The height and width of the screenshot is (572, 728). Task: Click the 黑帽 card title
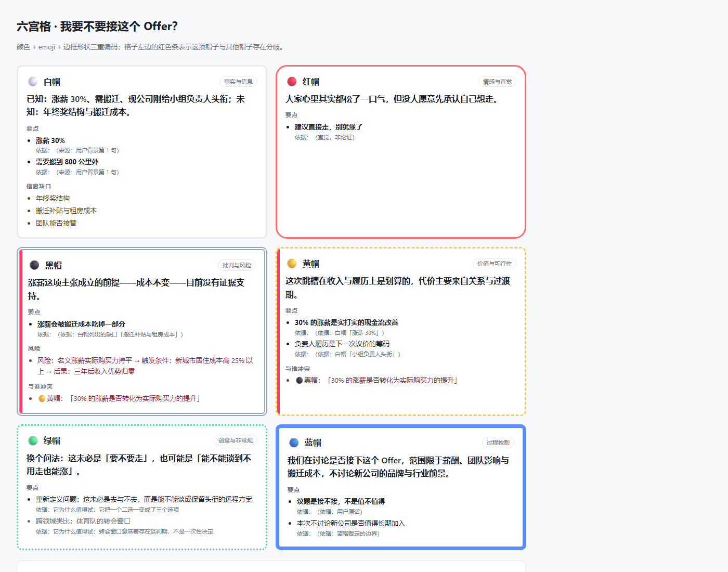click(x=54, y=266)
